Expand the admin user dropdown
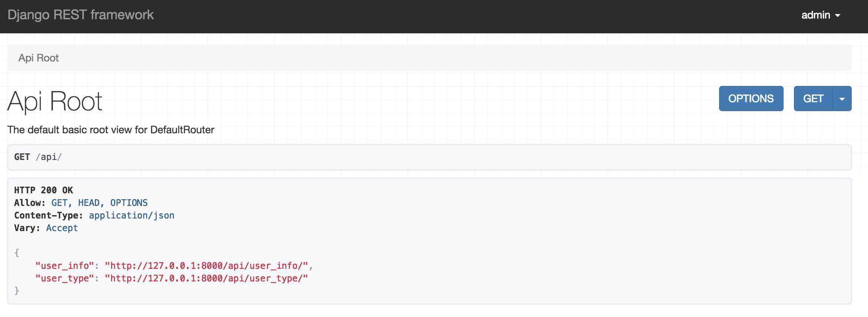The width and height of the screenshot is (868, 317). pos(821,15)
